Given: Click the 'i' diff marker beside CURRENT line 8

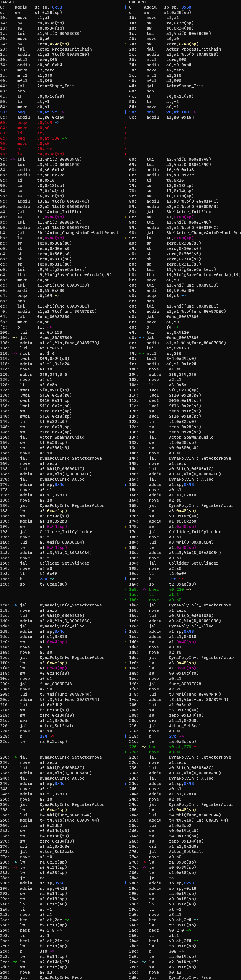Looking at the screenshot, I should click(x=125, y=7).
